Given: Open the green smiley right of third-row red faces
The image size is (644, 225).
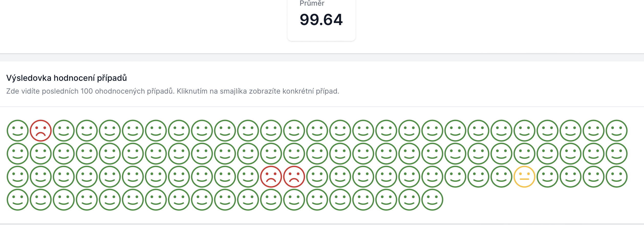Looking at the screenshot, I should tap(317, 177).
